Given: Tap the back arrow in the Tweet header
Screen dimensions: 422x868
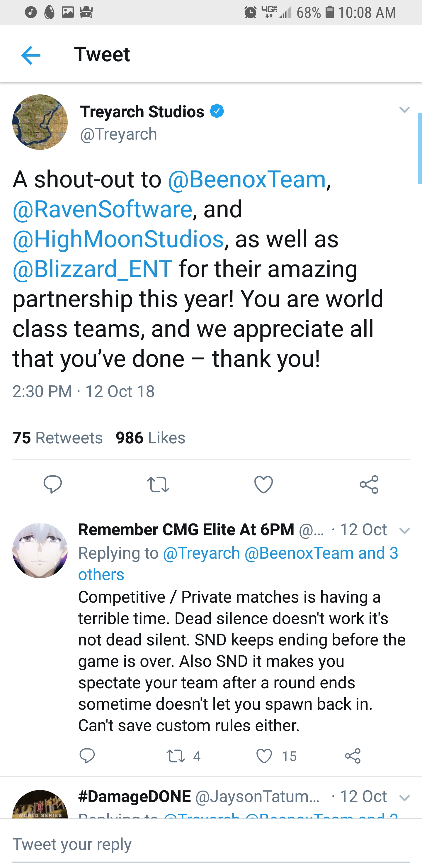Looking at the screenshot, I should (x=31, y=55).
